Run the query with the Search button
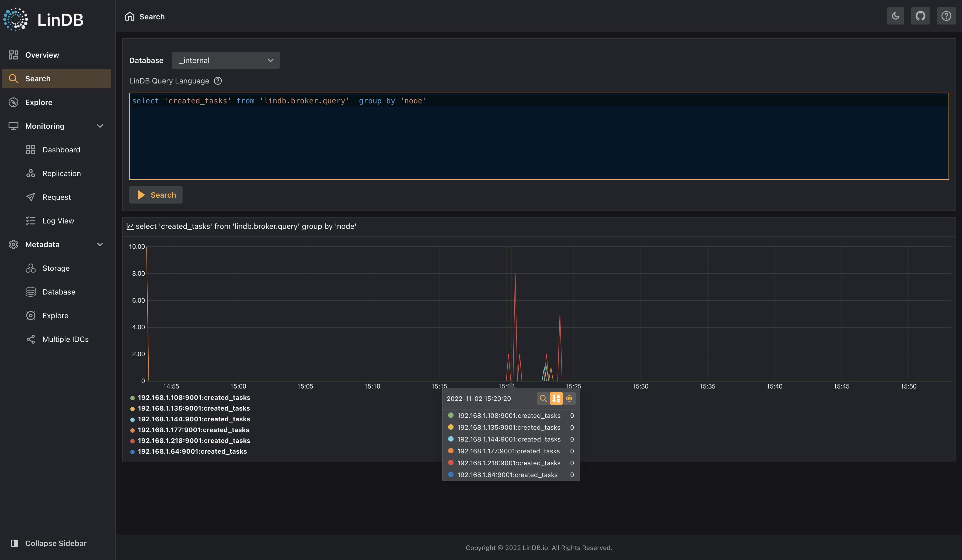The image size is (962, 560). tap(156, 195)
